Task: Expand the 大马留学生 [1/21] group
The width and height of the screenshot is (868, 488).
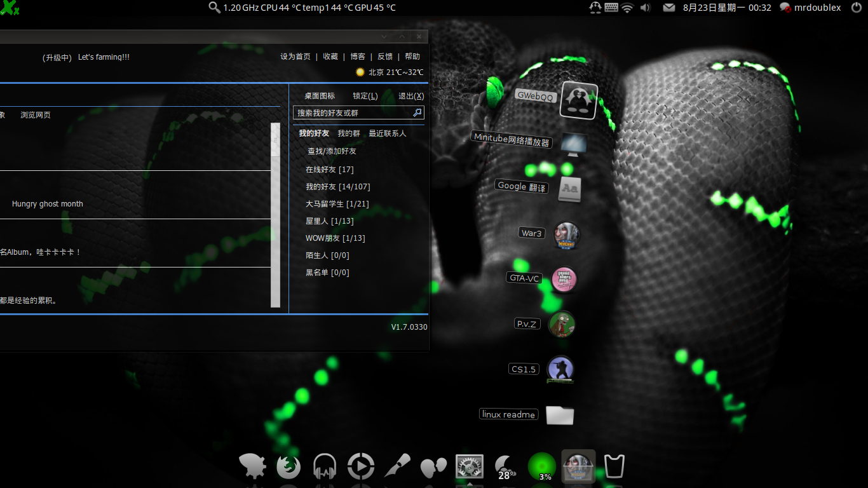Action: (x=337, y=204)
